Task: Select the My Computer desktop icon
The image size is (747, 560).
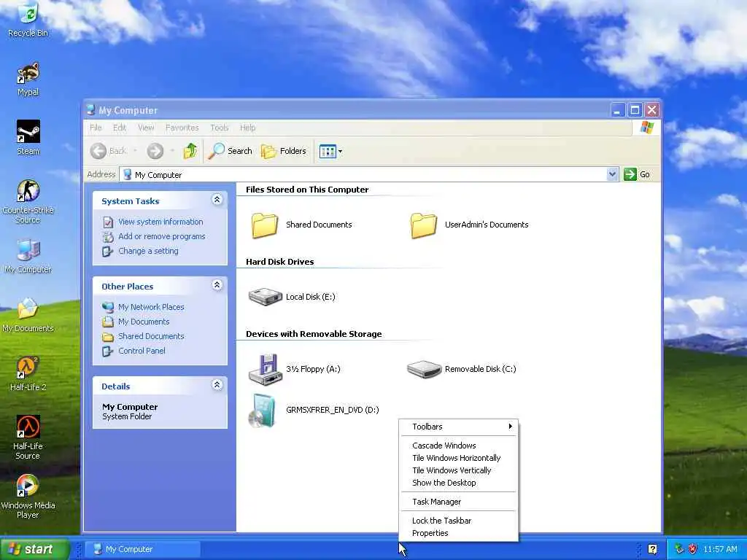Action: tap(28, 256)
